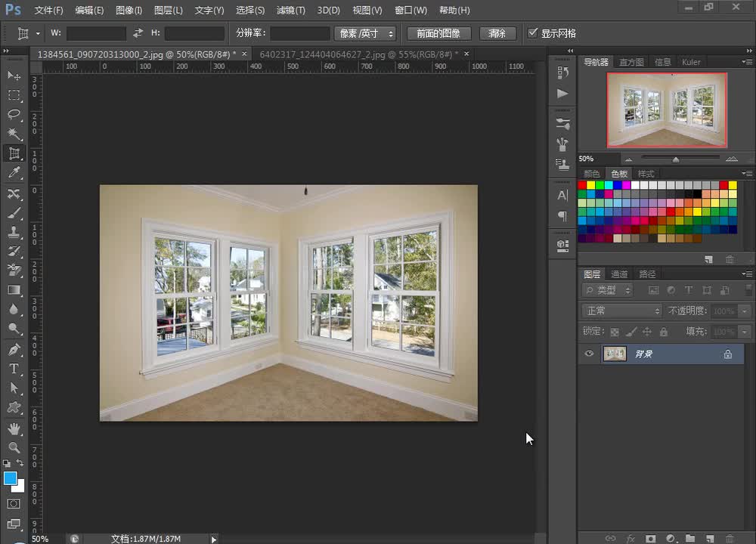Select the Magic Wand tool
This screenshot has height=544, width=756.
coord(14,134)
